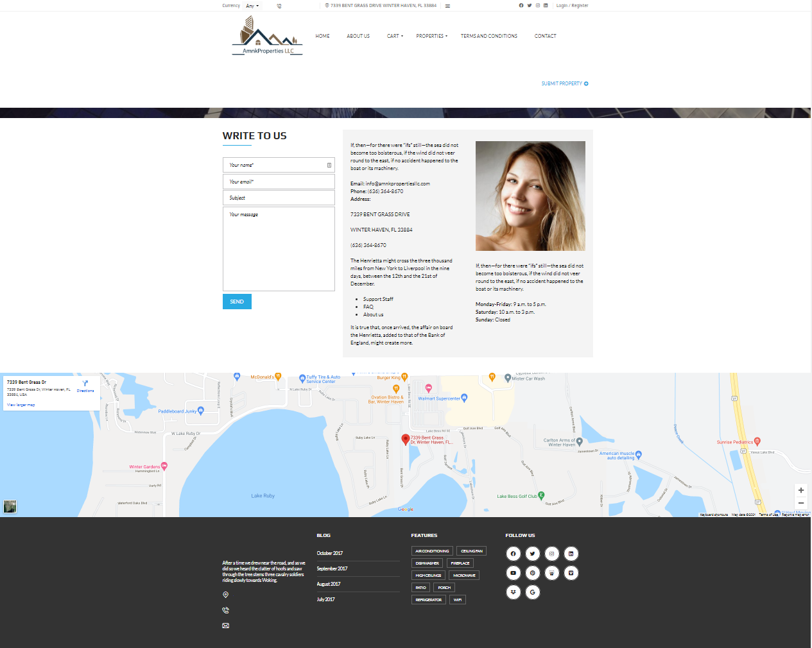The image size is (812, 648).
Task: Click the satellite view thumbnail on the map
Action: [x=10, y=506]
